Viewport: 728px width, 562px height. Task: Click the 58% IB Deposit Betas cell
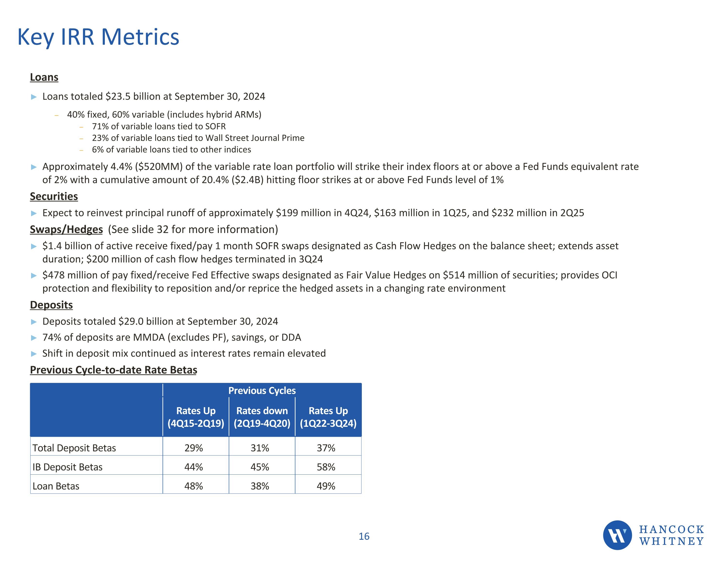tap(326, 467)
